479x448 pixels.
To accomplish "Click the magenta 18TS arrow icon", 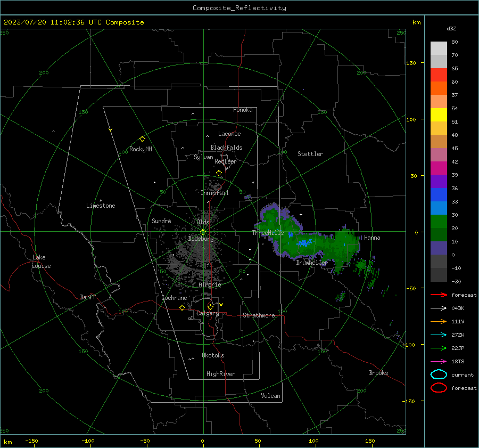I will click(x=439, y=362).
